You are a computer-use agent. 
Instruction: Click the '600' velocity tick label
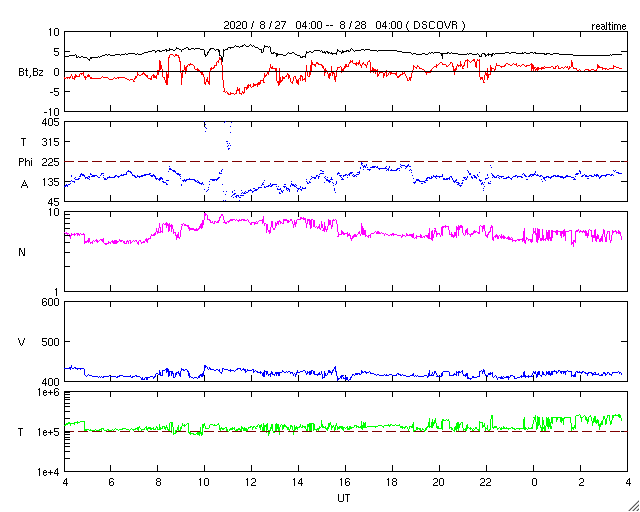(x=51, y=302)
